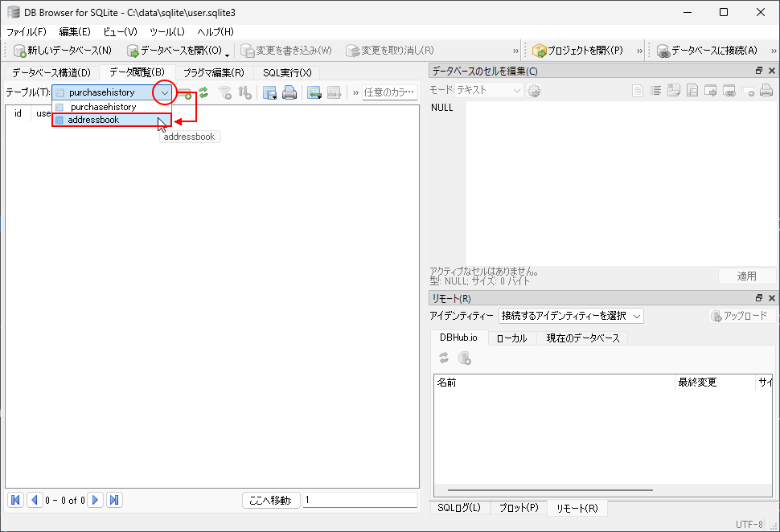Jump to the last record

(114, 500)
